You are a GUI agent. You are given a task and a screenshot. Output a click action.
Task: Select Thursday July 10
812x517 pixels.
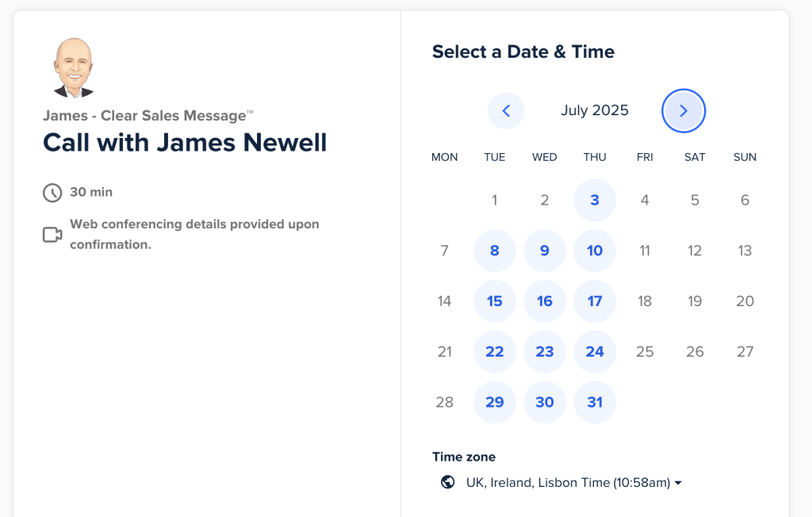(595, 251)
